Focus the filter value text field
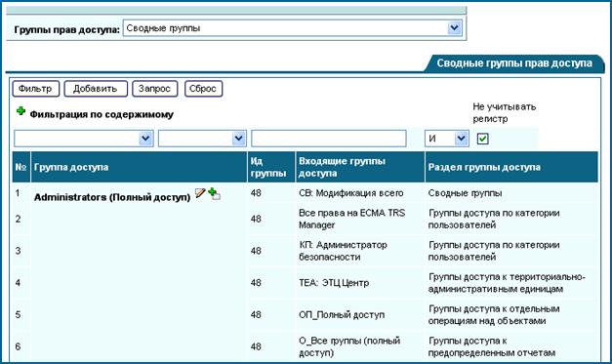The height and width of the screenshot is (364, 612). [x=329, y=139]
